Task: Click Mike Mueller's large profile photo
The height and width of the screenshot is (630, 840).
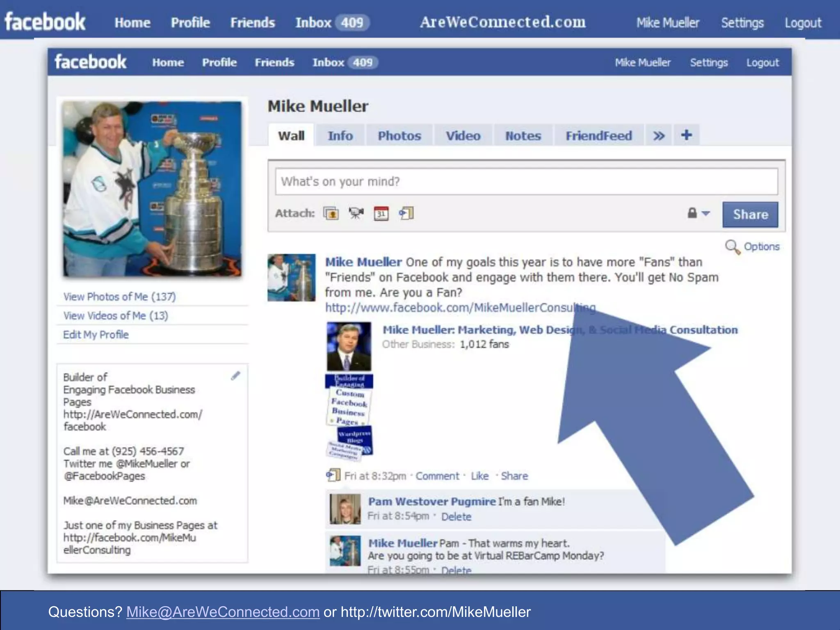Action: coord(152,189)
